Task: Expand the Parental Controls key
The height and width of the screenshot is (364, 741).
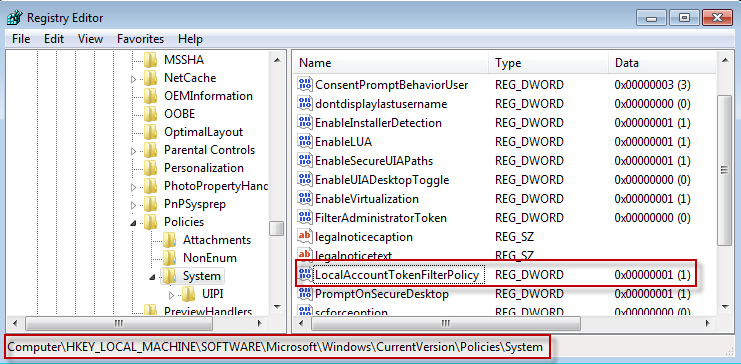Action: (x=134, y=151)
